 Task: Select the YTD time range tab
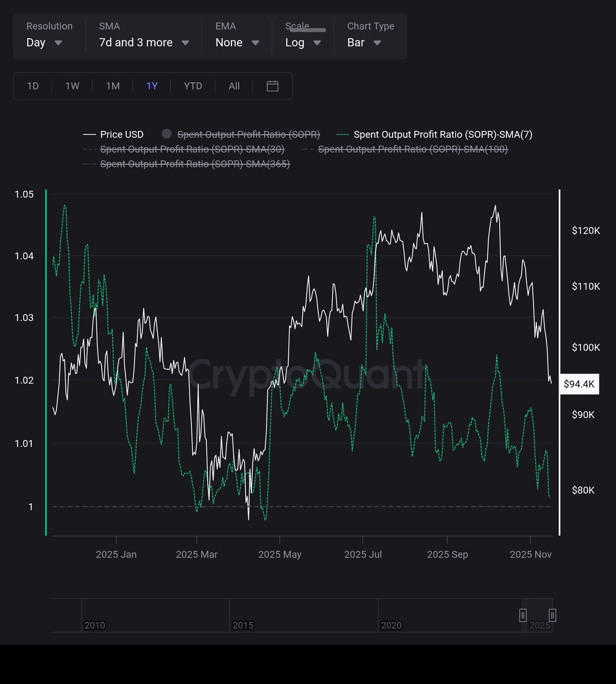click(x=193, y=85)
